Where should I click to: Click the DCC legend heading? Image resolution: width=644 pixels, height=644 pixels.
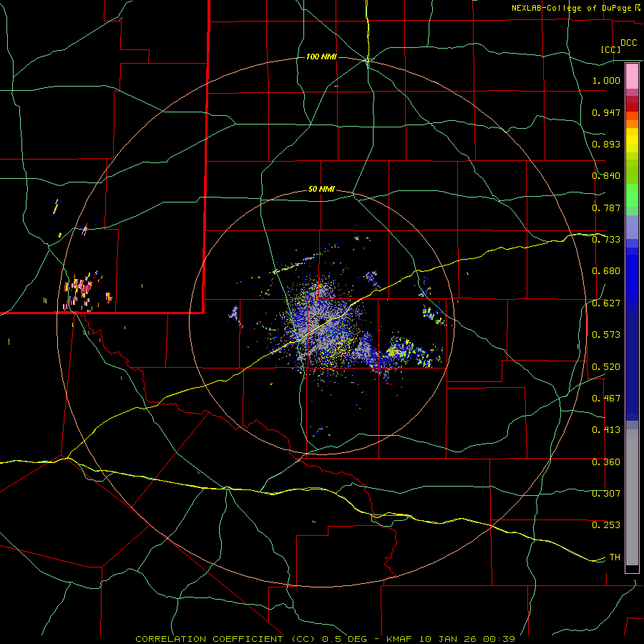[628, 43]
